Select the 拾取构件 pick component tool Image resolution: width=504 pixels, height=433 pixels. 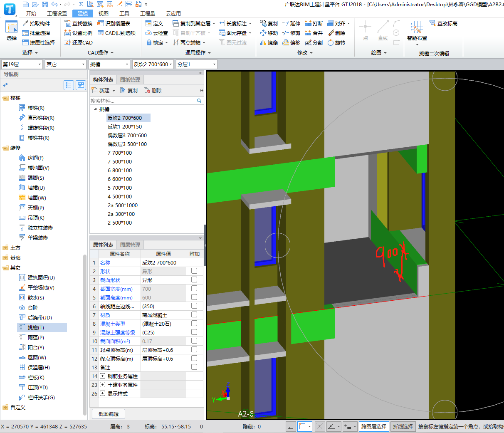pyautogui.click(x=36, y=23)
